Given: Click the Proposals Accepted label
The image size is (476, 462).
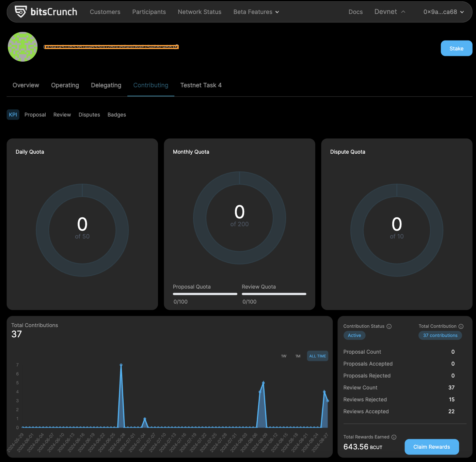Looking at the screenshot, I should tap(368, 364).
